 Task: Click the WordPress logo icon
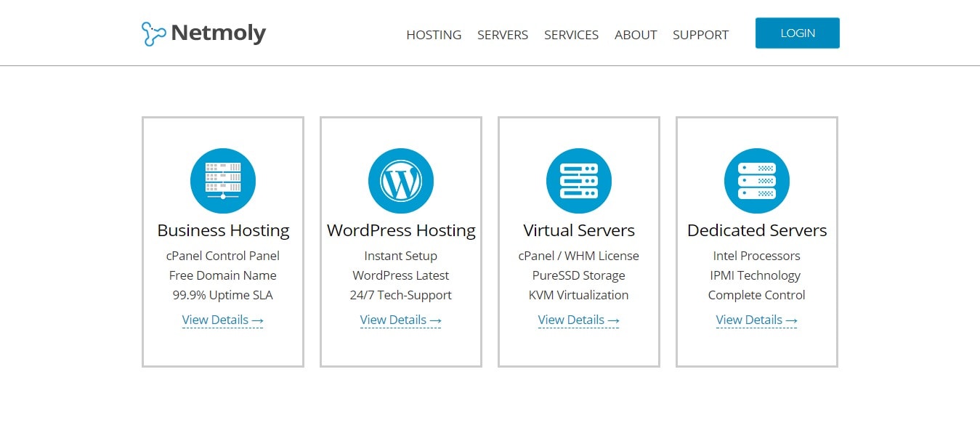[x=401, y=181]
